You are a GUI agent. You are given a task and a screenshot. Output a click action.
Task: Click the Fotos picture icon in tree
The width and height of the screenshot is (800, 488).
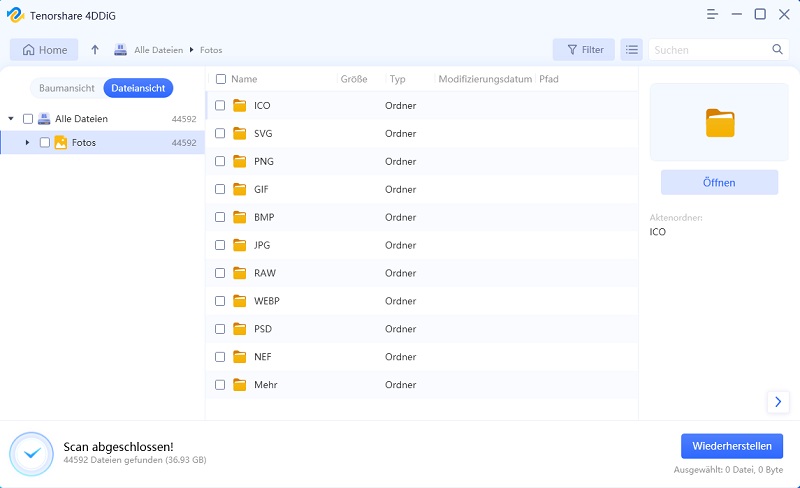coord(61,143)
